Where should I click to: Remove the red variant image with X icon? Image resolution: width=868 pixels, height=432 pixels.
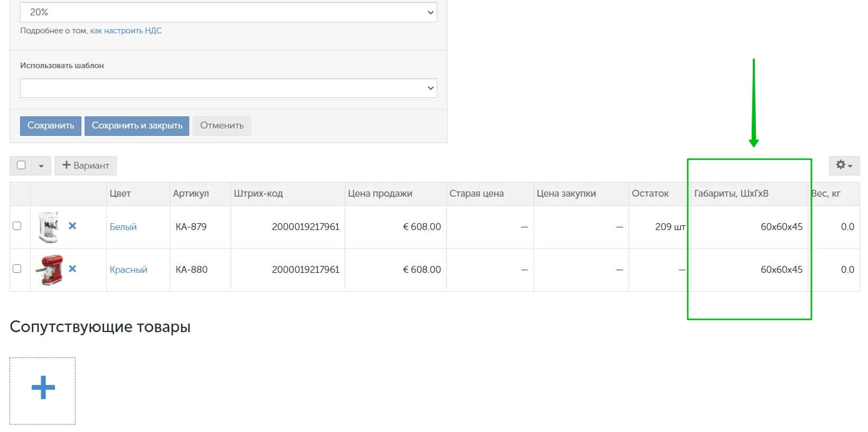(72, 269)
